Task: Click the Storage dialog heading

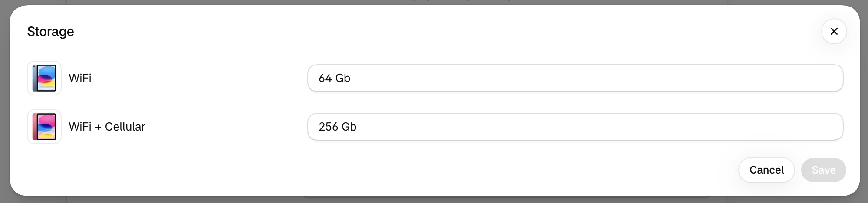Action: [x=50, y=32]
